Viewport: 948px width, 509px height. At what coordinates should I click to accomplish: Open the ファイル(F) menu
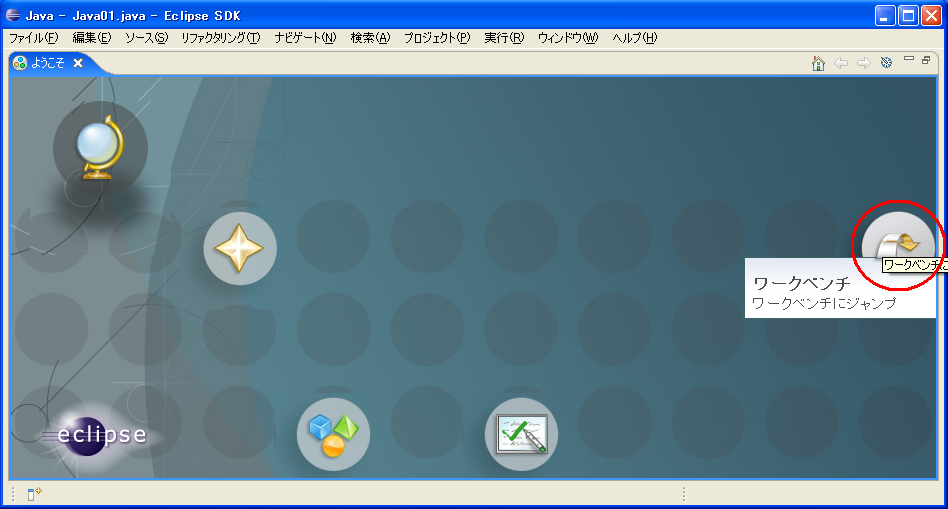pyautogui.click(x=33, y=37)
